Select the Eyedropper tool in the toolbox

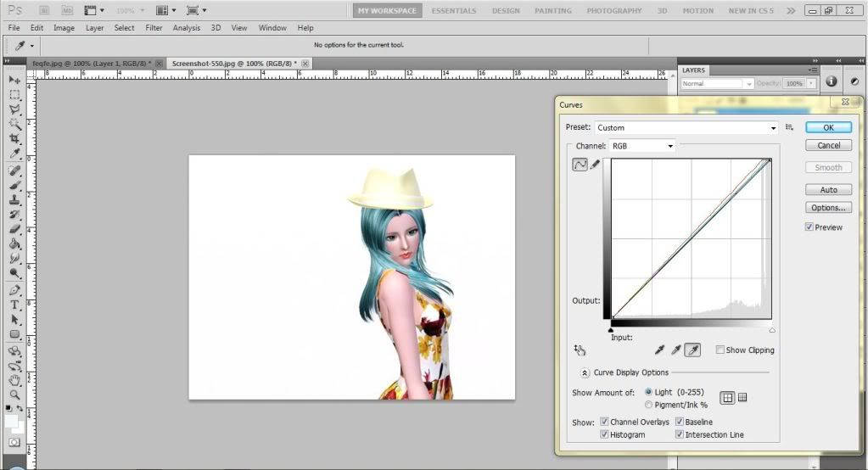[14, 154]
